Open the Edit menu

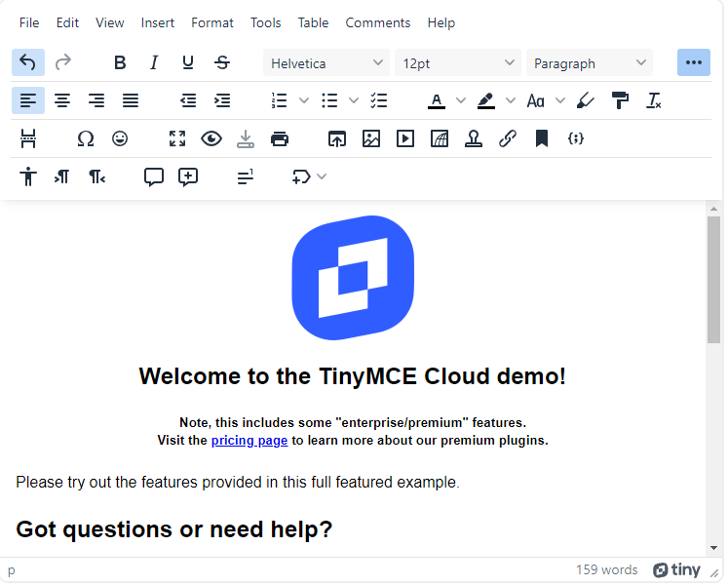click(67, 22)
